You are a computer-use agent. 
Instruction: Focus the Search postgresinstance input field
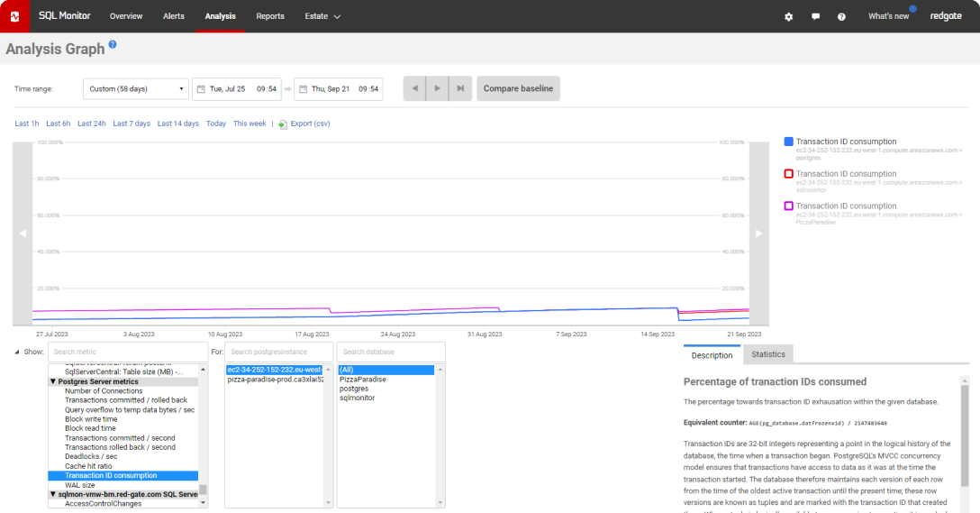tap(278, 352)
